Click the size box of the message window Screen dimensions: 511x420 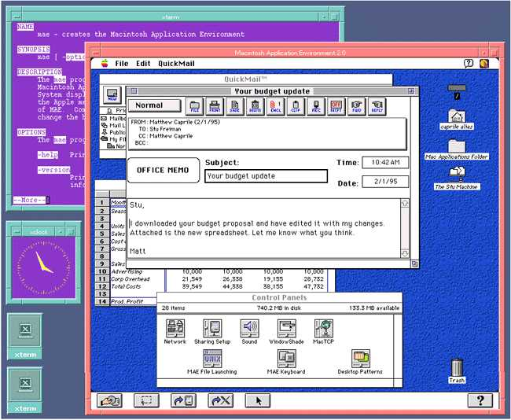coord(414,264)
